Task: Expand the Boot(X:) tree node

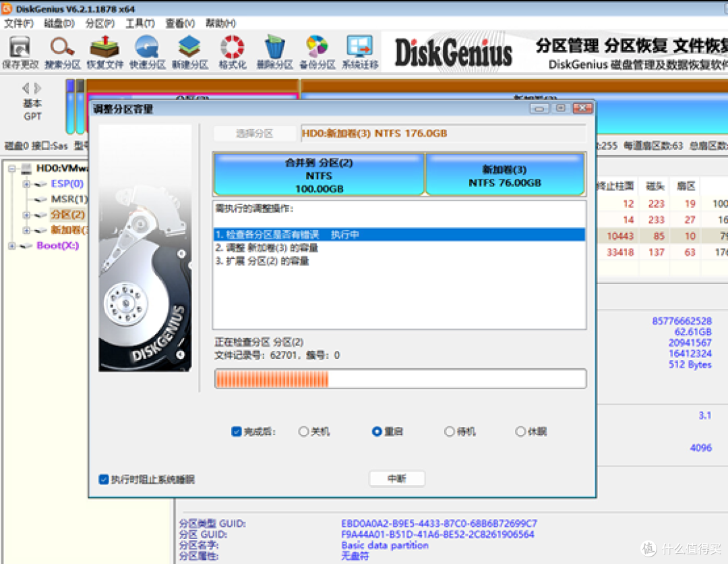Action: pyautogui.click(x=12, y=246)
